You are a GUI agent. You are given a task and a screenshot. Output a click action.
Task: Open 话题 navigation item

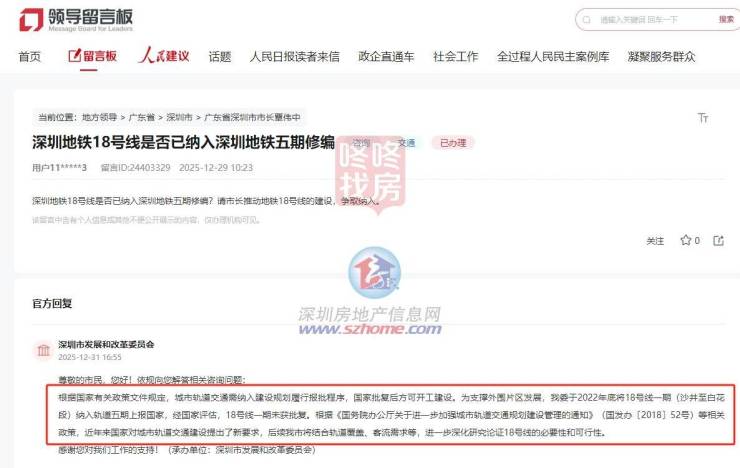[220, 57]
